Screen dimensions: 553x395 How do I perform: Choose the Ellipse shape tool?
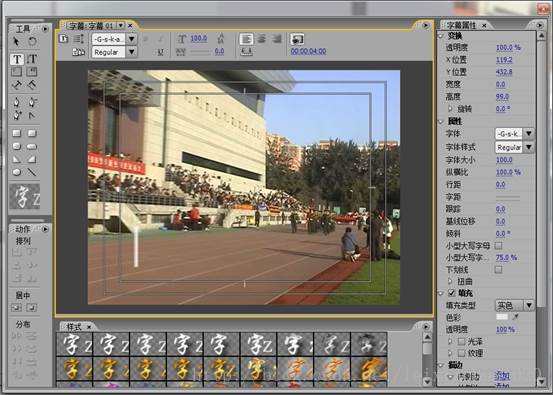pyautogui.click(x=17, y=172)
